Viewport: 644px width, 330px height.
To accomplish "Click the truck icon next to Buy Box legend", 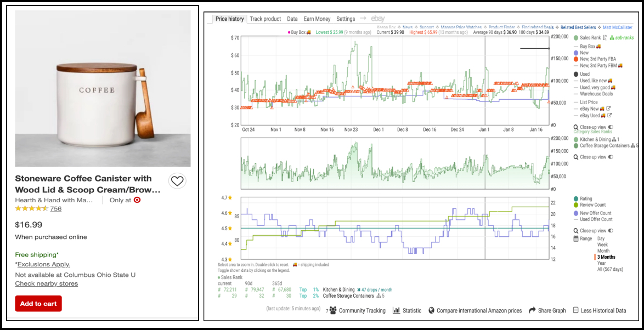I will [598, 47].
